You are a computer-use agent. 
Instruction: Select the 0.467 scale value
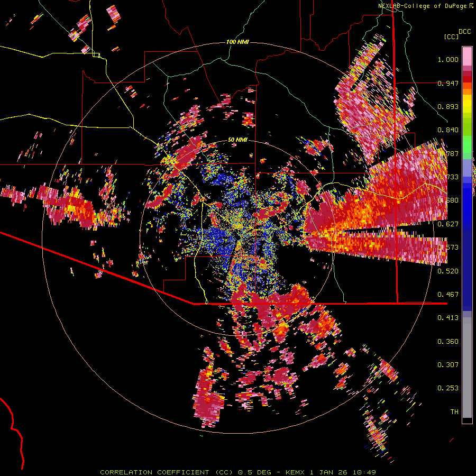448,294
